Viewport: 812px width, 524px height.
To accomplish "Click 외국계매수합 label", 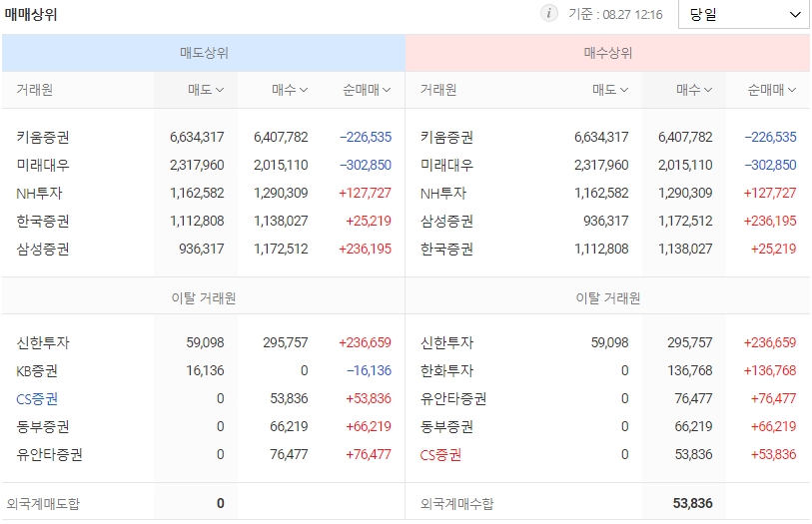I will [456, 503].
